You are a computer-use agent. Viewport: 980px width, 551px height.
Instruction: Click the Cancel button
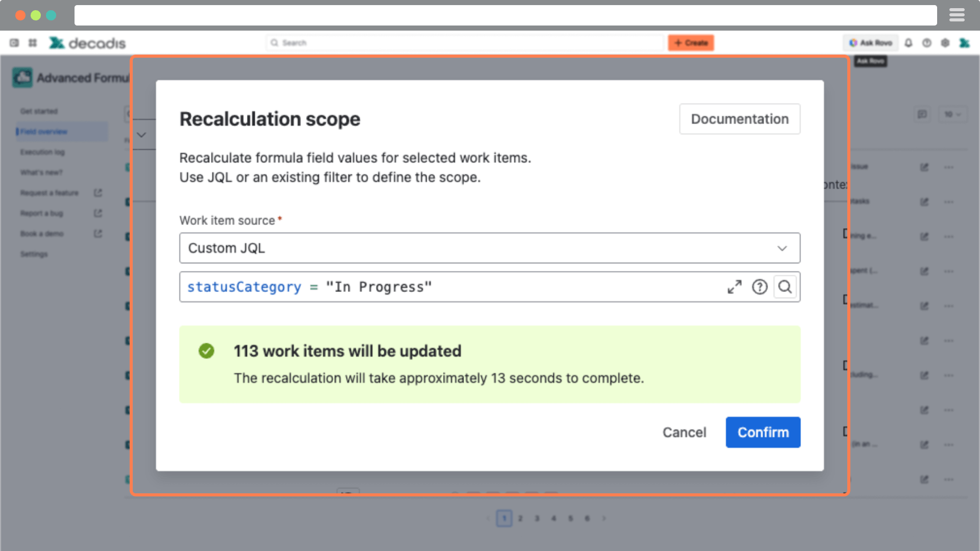point(684,432)
